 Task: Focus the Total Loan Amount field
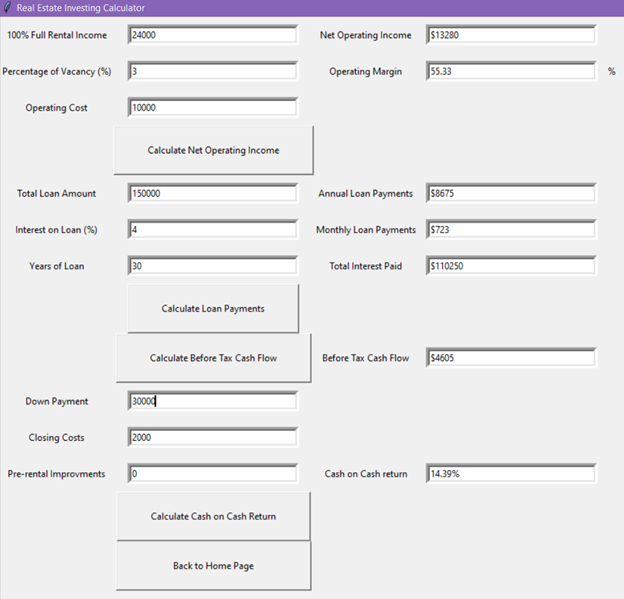click(x=213, y=194)
